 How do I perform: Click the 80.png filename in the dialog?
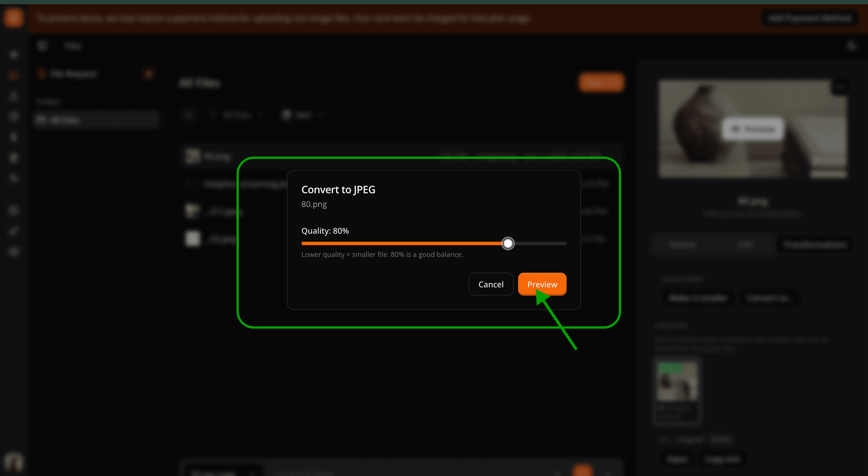pyautogui.click(x=314, y=204)
